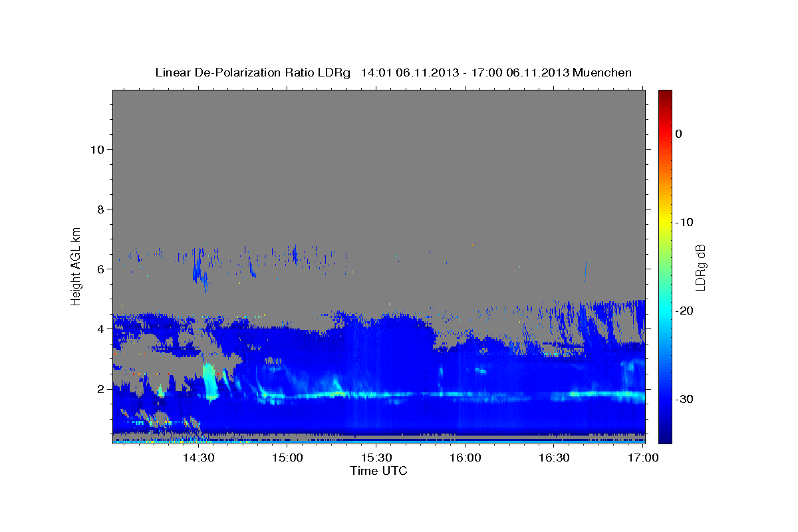Select the '16:00' time axis label
Viewport: 798px width, 532px height.
465,458
